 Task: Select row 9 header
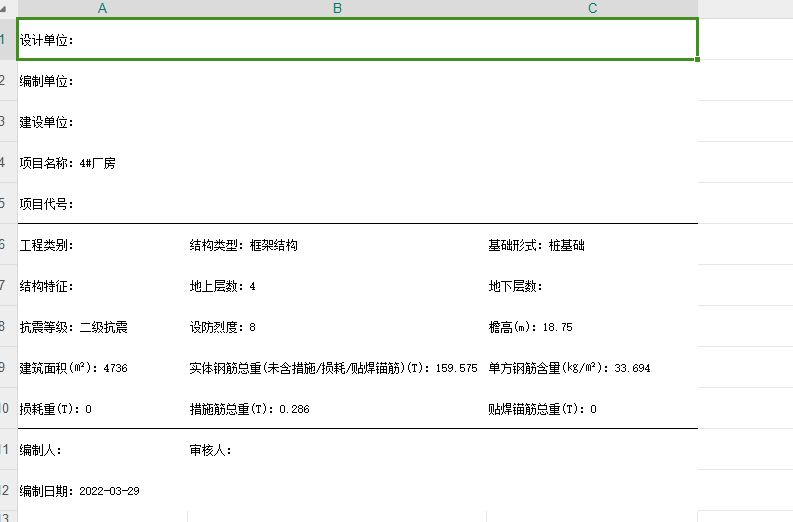[x=8, y=367]
